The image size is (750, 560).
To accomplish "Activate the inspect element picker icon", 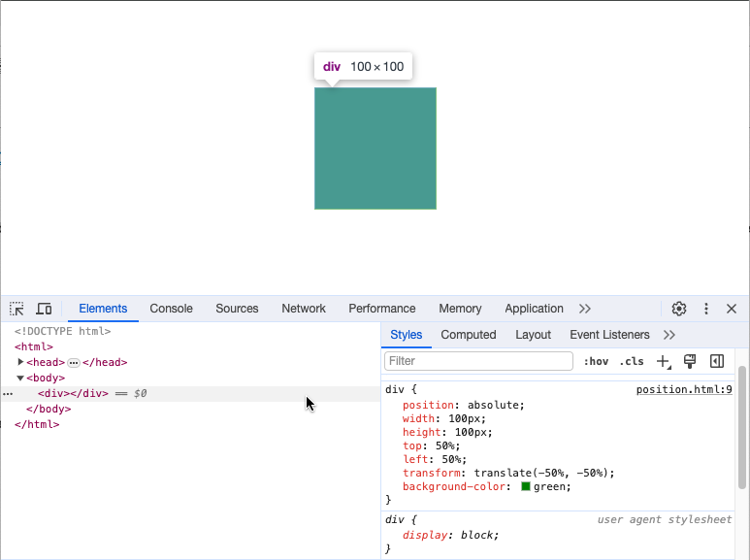I will (16, 309).
